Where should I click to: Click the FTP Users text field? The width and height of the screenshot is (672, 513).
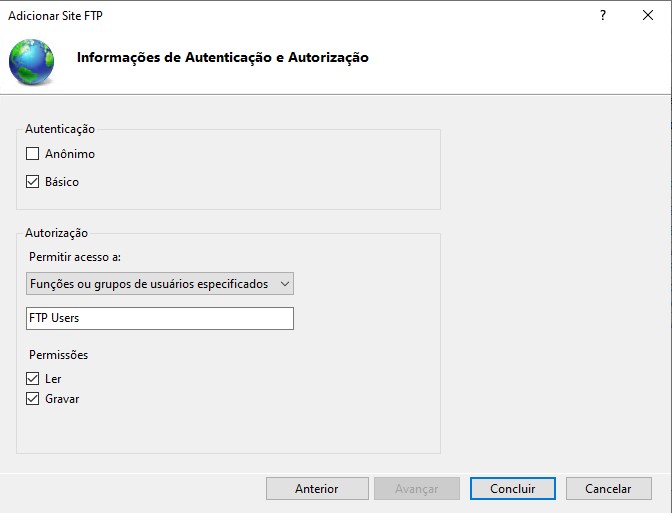click(160, 318)
